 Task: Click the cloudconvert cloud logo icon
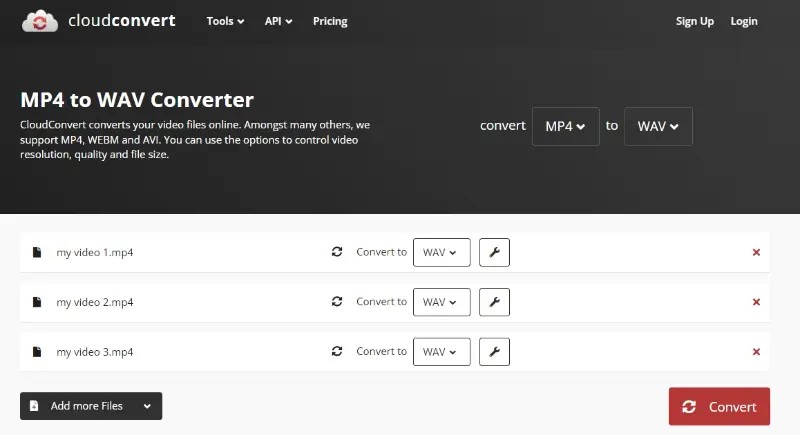click(x=40, y=21)
